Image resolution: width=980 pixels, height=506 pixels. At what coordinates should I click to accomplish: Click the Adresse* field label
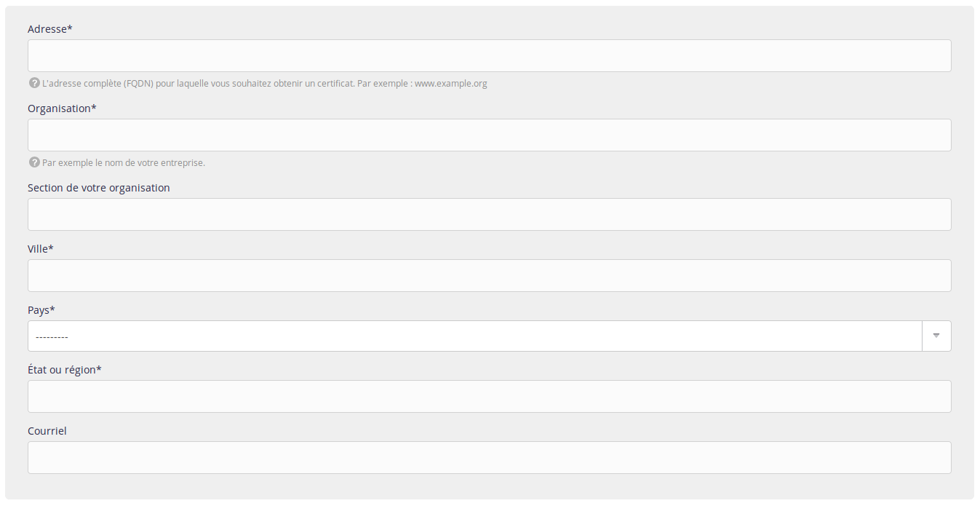tap(50, 29)
